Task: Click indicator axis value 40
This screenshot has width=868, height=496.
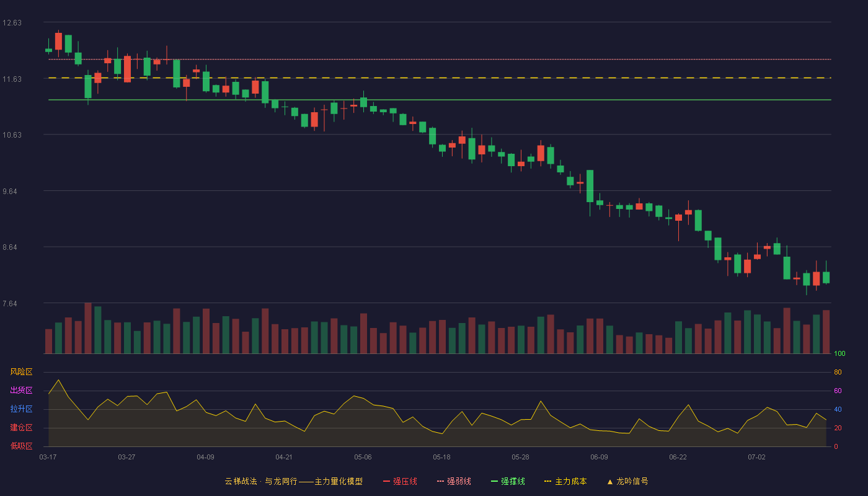Action: pyautogui.click(x=838, y=410)
